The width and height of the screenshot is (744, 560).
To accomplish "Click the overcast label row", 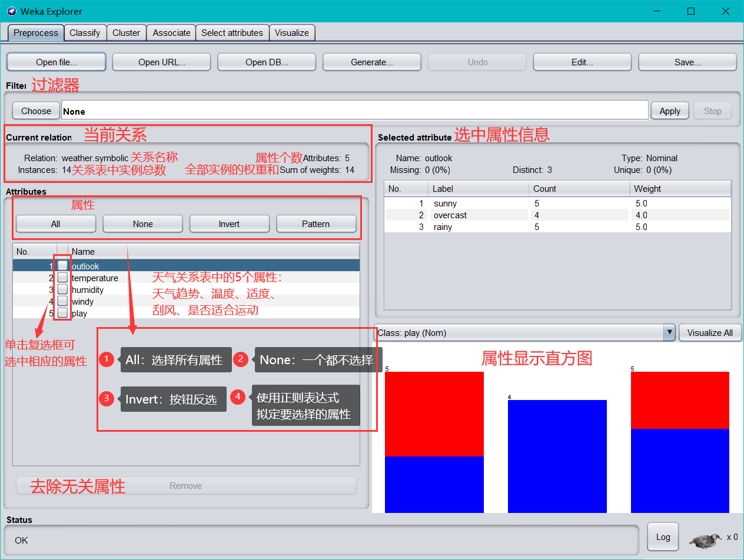I will coord(557,215).
